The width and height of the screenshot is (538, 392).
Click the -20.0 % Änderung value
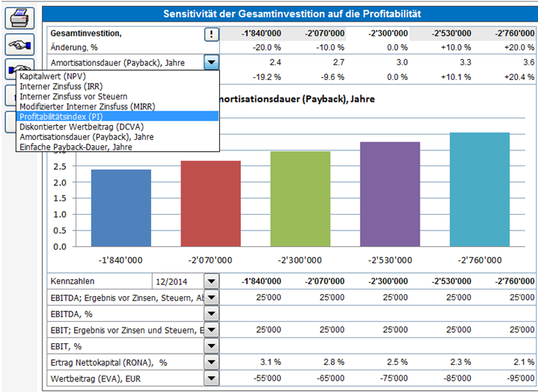click(x=266, y=47)
